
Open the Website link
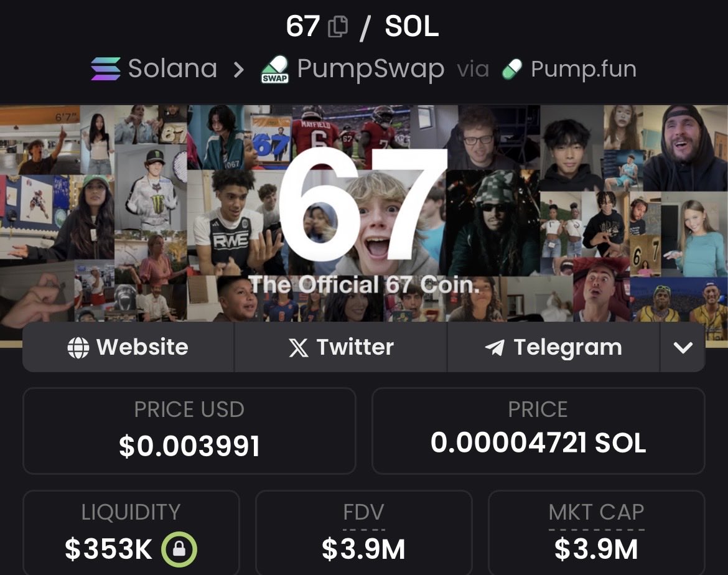[128, 347]
